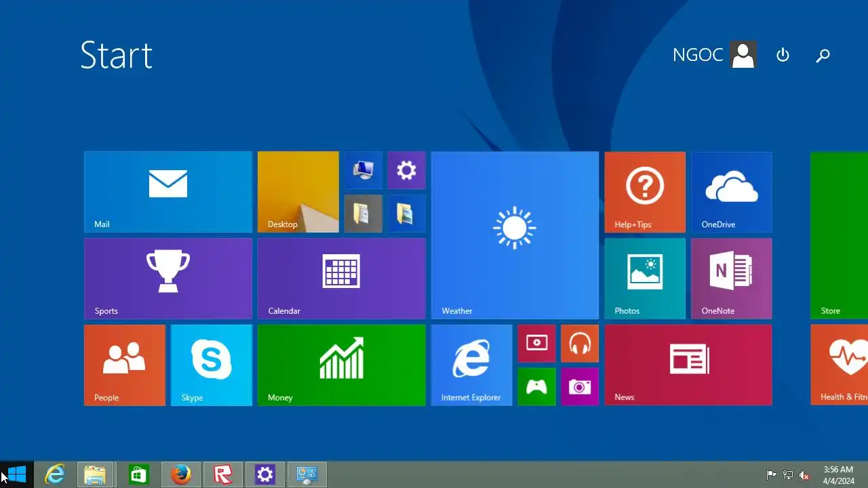Click the Windows Start button in taskbar
This screenshot has height=488, width=868.
tap(17, 474)
